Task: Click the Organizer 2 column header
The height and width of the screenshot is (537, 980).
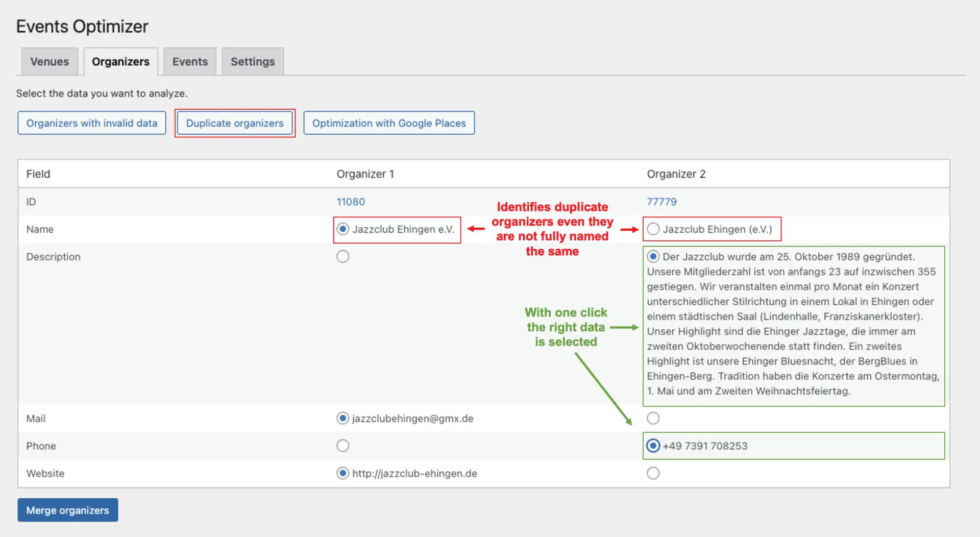Action: point(676,174)
